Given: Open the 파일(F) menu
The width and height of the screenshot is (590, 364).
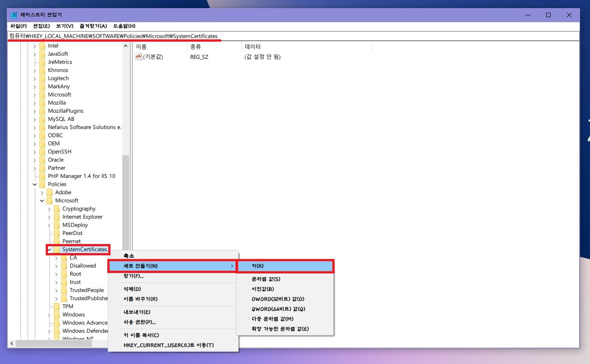Looking at the screenshot, I should point(19,26).
